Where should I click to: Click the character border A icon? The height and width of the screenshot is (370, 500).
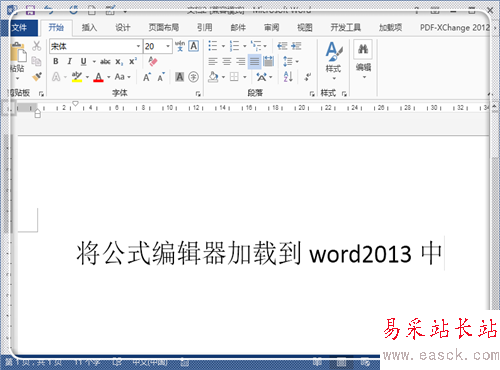click(x=194, y=46)
